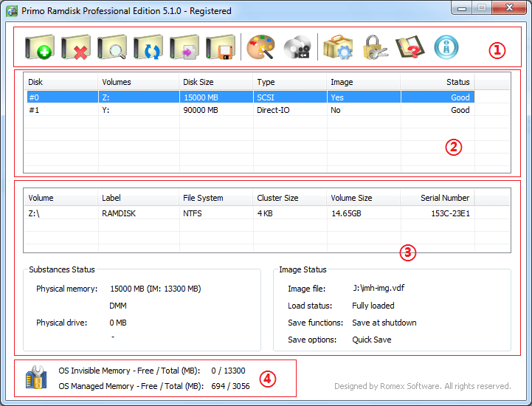
Task: Click the Y: volume cell
Action: click(106, 110)
